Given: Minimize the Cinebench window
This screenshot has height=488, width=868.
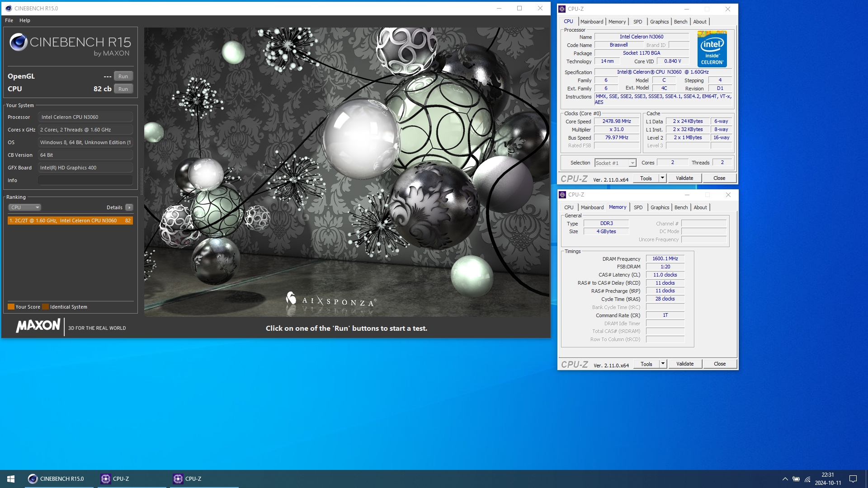Looking at the screenshot, I should [x=499, y=8].
